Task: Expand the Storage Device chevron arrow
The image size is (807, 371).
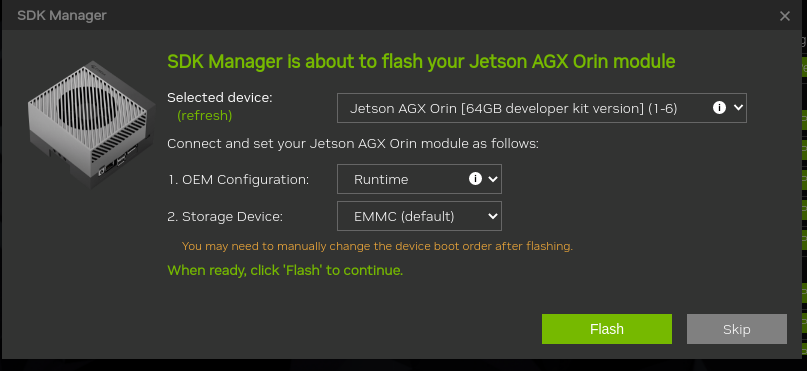Action: point(493,216)
